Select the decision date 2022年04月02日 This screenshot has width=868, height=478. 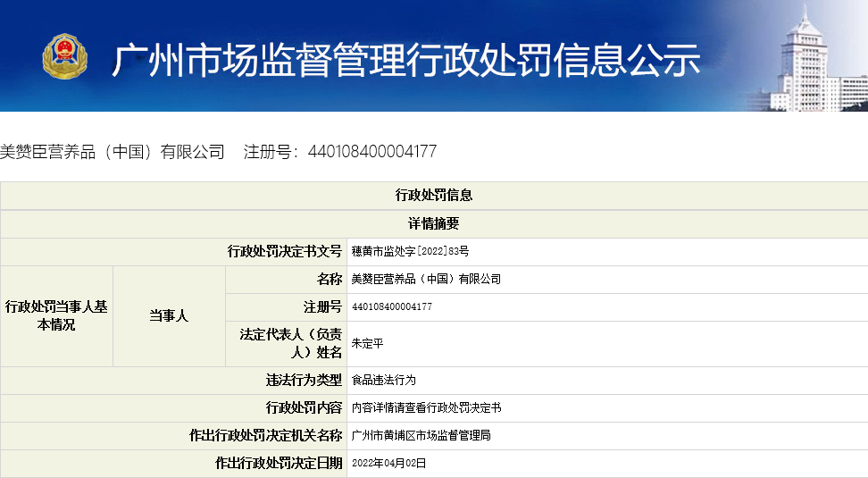tap(388, 464)
